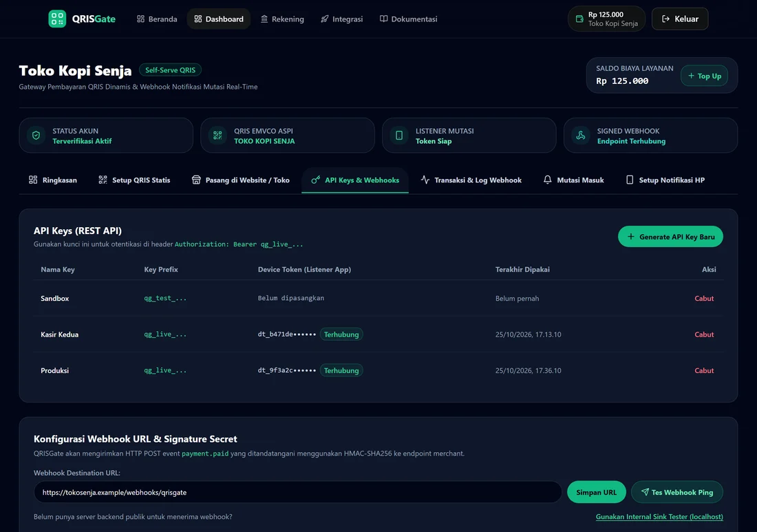
Task: Click 25/10/2026, 17.13.10 timestamp
Action: [528, 334]
